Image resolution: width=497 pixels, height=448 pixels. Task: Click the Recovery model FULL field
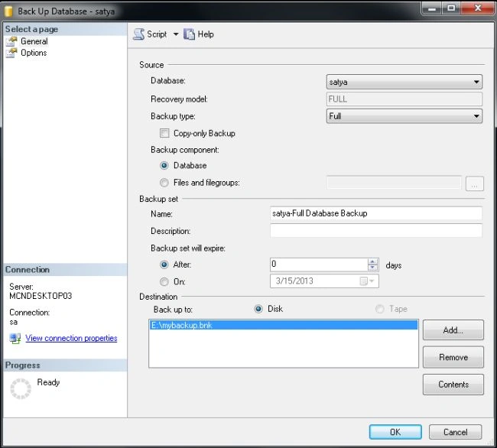[404, 99]
